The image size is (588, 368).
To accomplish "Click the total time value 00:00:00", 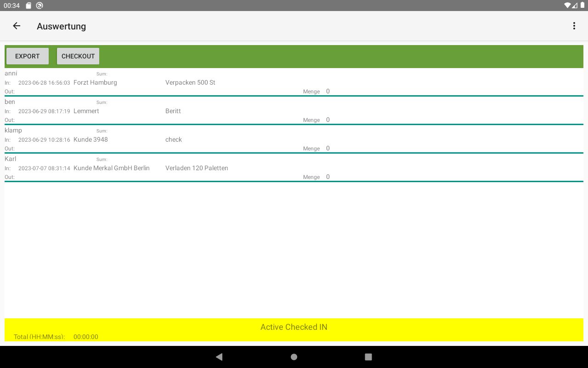I will pyautogui.click(x=86, y=337).
